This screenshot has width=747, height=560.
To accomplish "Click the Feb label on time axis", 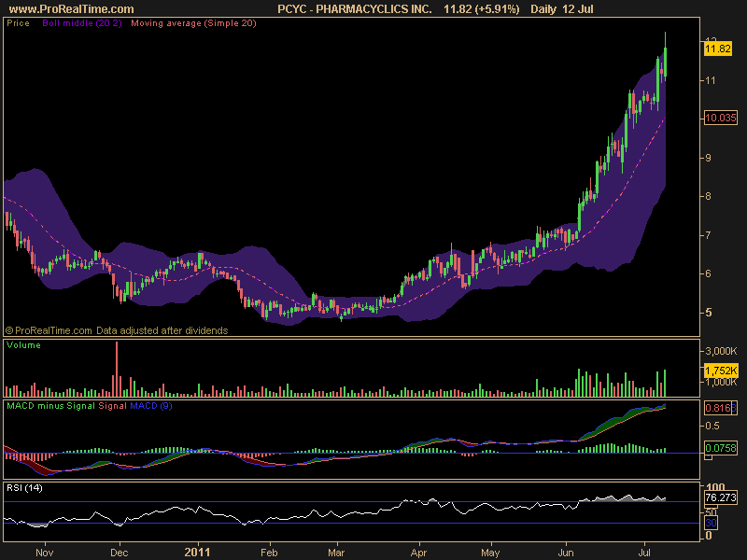I will click(269, 553).
